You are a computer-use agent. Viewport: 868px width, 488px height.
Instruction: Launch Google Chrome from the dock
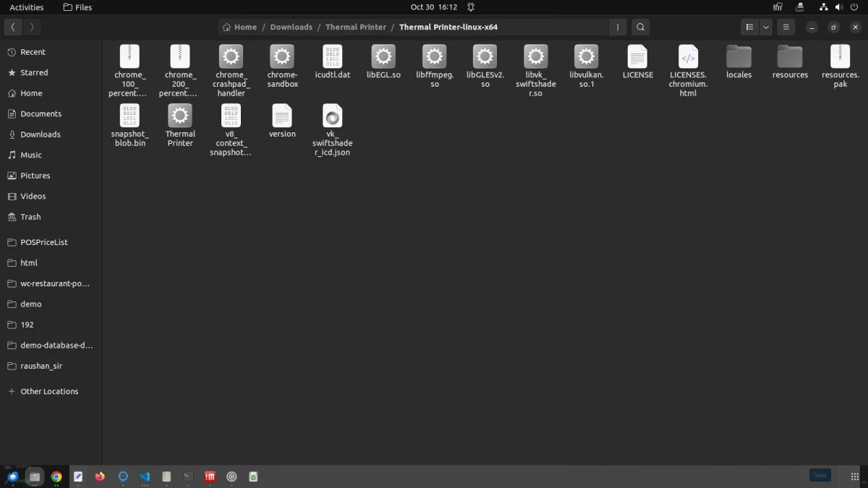[x=56, y=476]
